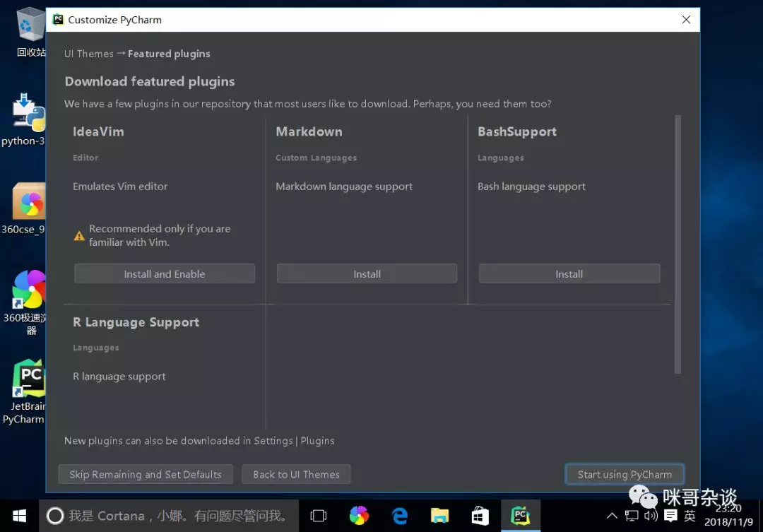Select the Markdown plugin title
Image resolution: width=763 pixels, height=532 pixels.
[309, 131]
